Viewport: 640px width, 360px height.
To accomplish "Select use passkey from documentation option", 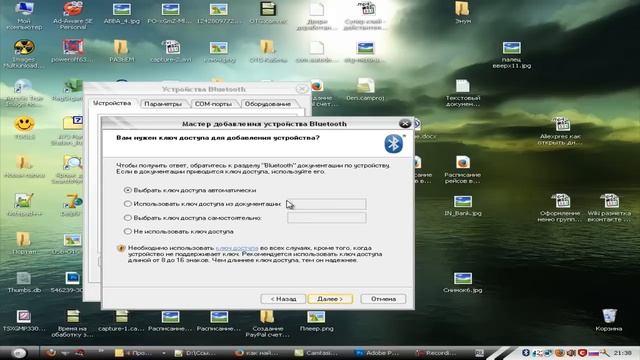I will [x=127, y=204].
